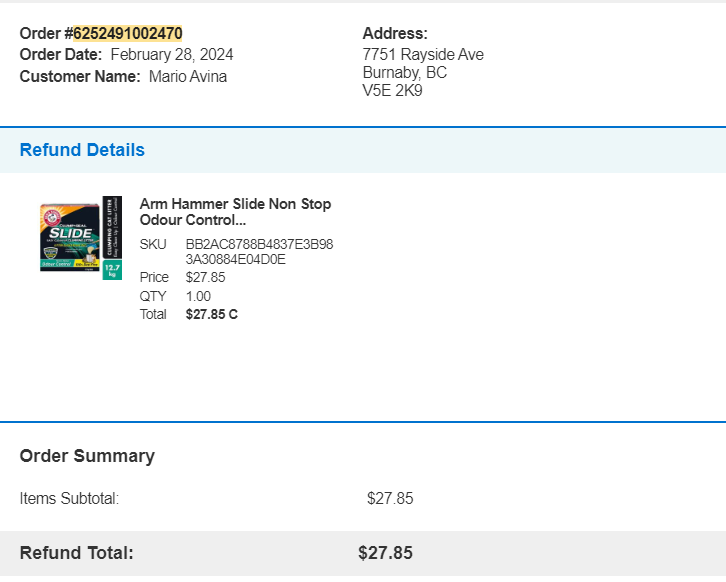Viewport: 726px width, 582px height.
Task: Click the Items Subtotal amount $27.85
Action: (x=390, y=499)
